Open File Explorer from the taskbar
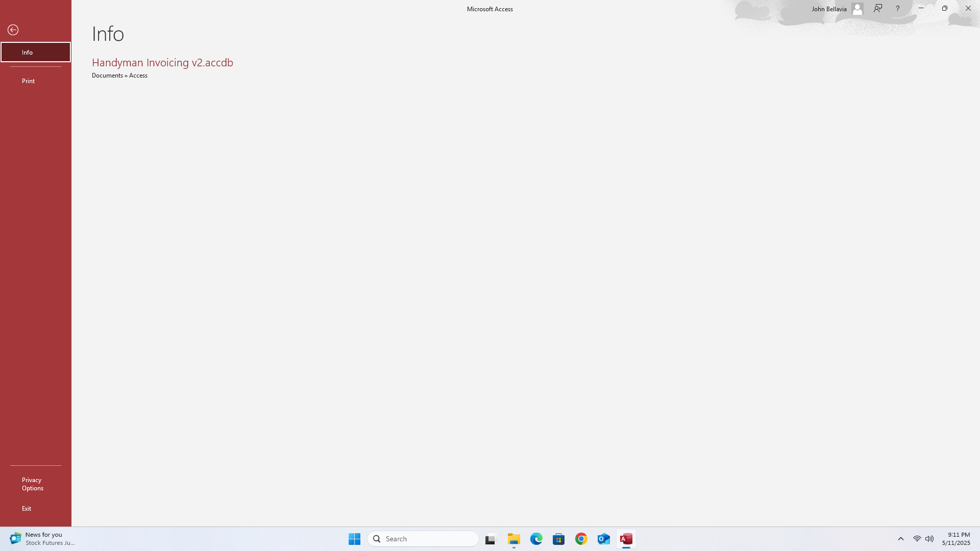Viewport: 980px width, 551px height. [514, 539]
